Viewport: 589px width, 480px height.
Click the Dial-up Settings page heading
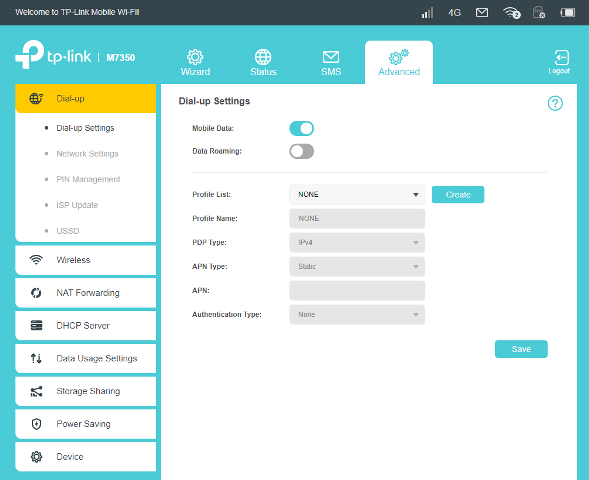[214, 101]
